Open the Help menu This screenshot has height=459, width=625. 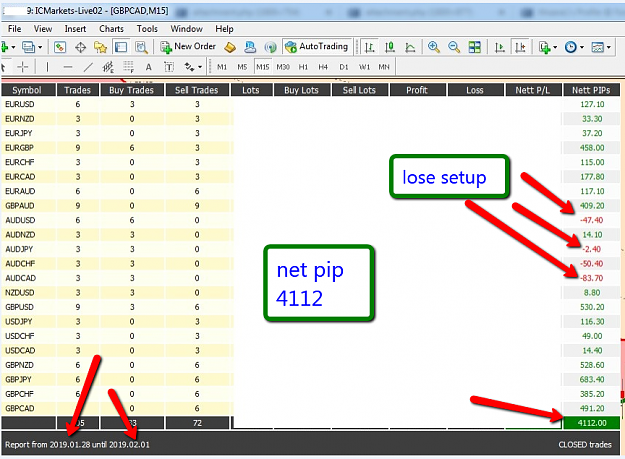coord(224,29)
